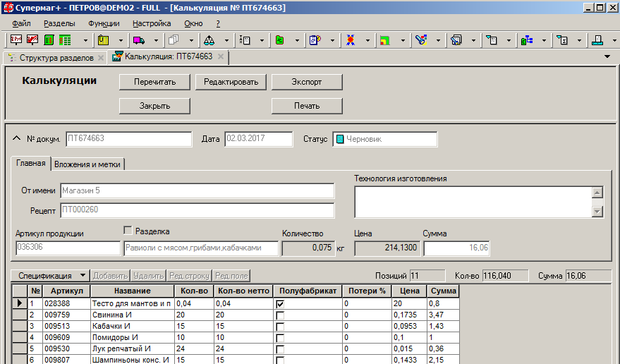Click the Supermag application icon in title bar

click(x=8, y=8)
